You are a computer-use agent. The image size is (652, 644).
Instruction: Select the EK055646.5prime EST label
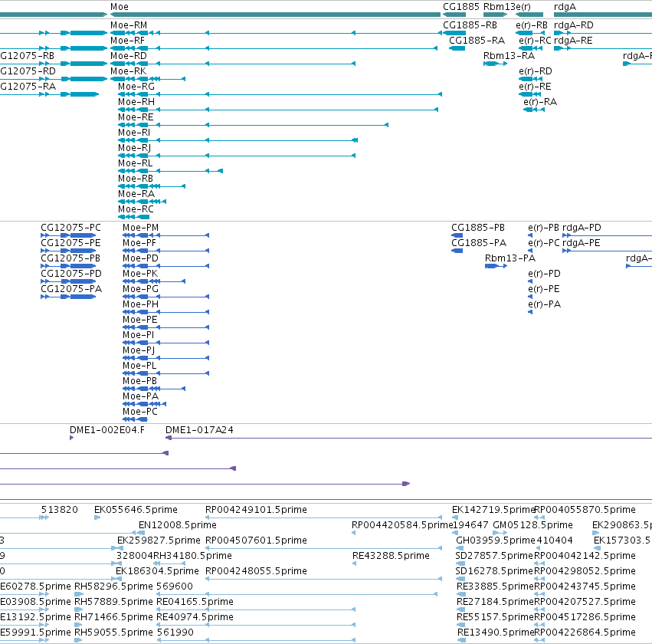coord(136,510)
